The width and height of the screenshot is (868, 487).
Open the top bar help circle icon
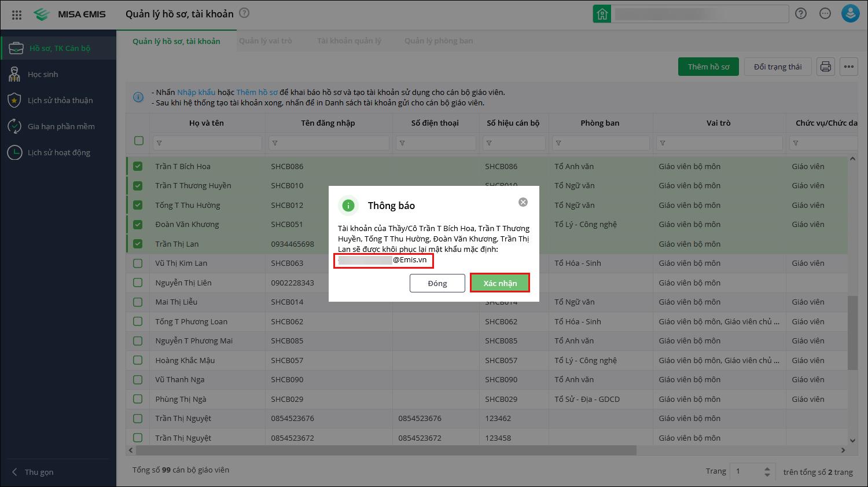pos(801,13)
